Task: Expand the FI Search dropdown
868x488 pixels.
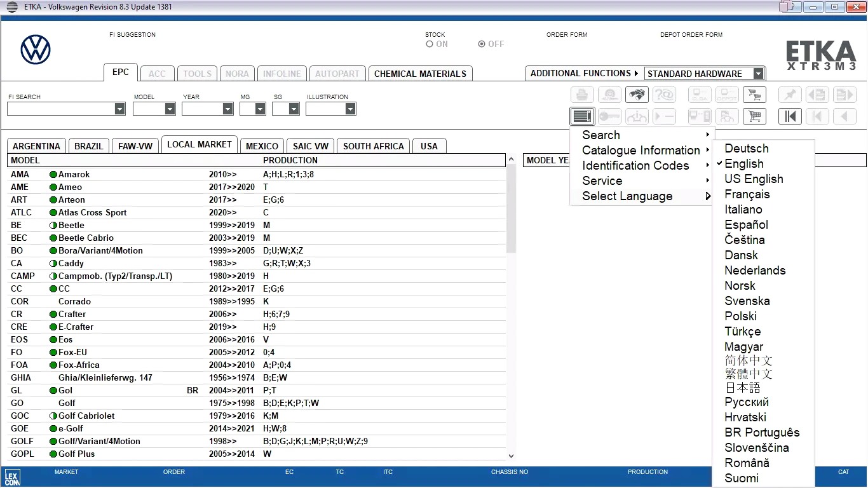Action: point(119,109)
